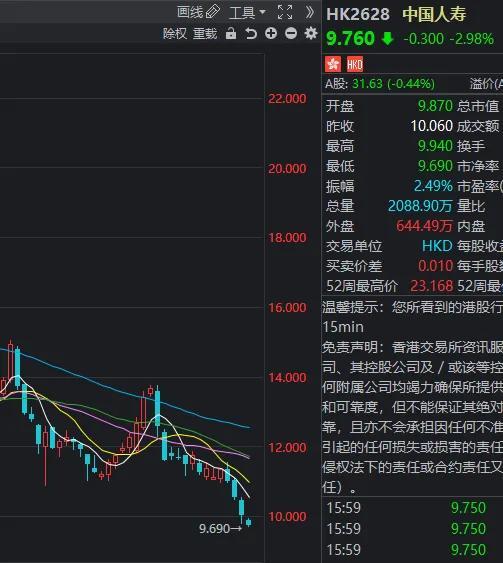Click the 画线 pencil drawing icon
The width and height of the screenshot is (503, 563).
[x=213, y=12]
